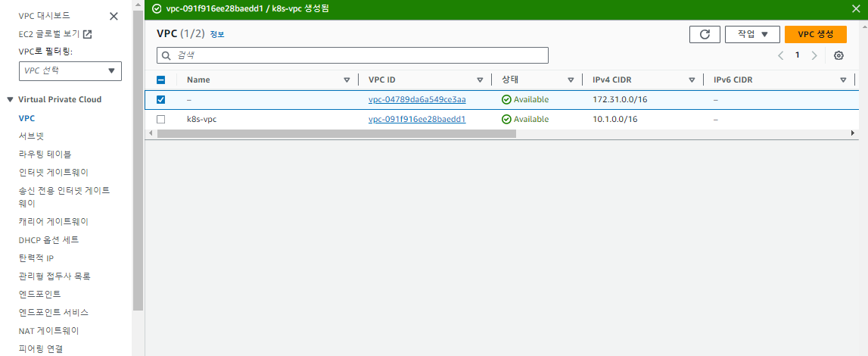Click the Name column header
The height and width of the screenshot is (356, 868).
[198, 80]
